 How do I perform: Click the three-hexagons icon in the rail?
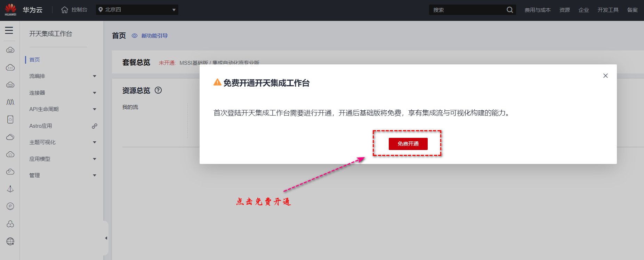pyautogui.click(x=10, y=224)
